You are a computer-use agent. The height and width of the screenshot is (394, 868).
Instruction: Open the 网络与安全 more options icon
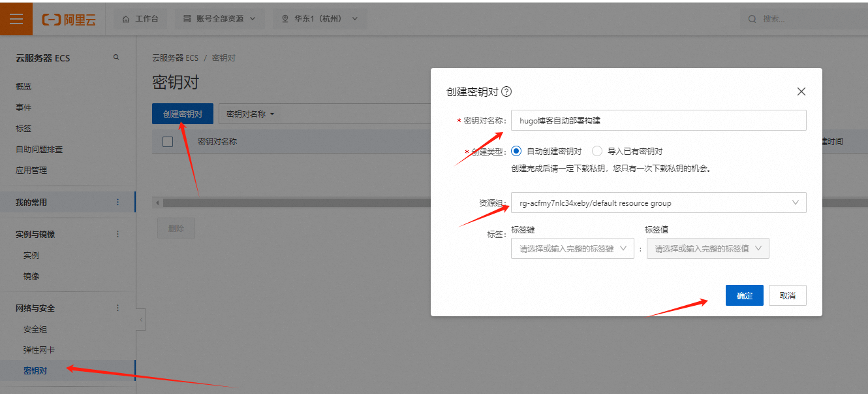point(118,308)
